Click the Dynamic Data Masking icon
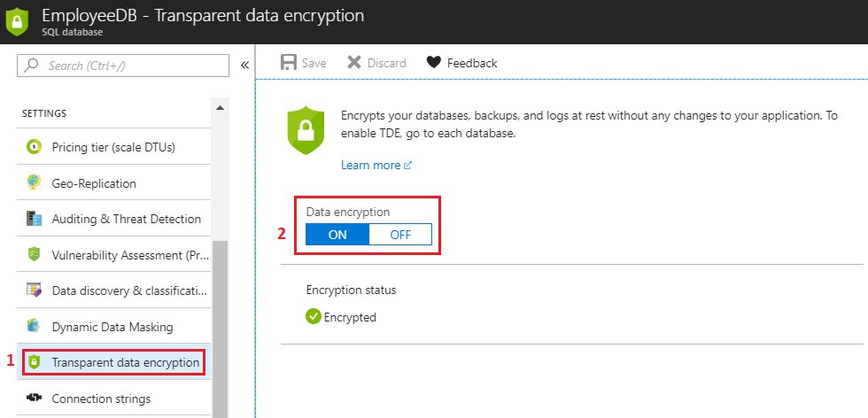This screenshot has width=868, height=418. coord(34,326)
